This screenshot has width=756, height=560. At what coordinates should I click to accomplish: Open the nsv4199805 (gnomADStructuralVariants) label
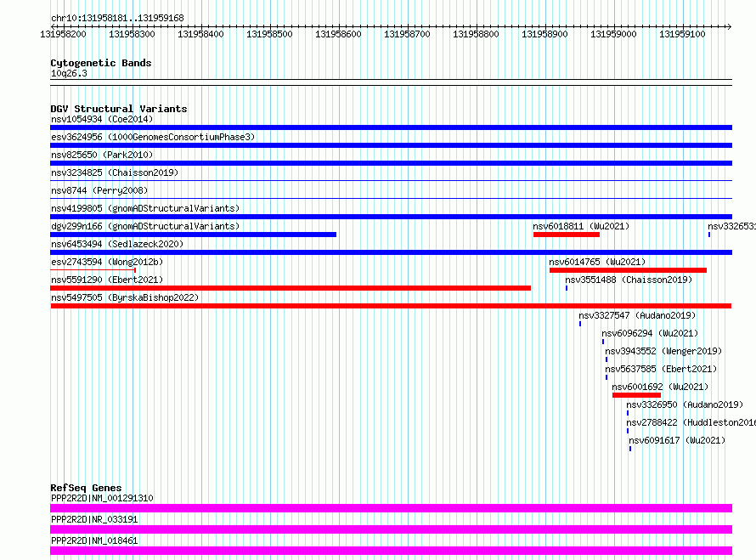(145, 208)
